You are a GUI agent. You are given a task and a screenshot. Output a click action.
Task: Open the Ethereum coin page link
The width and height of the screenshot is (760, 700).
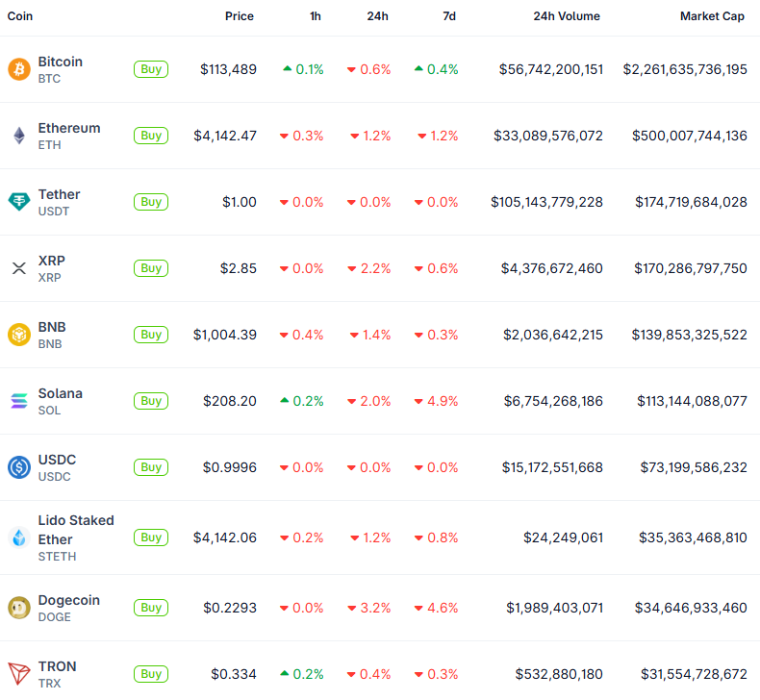tap(69, 128)
